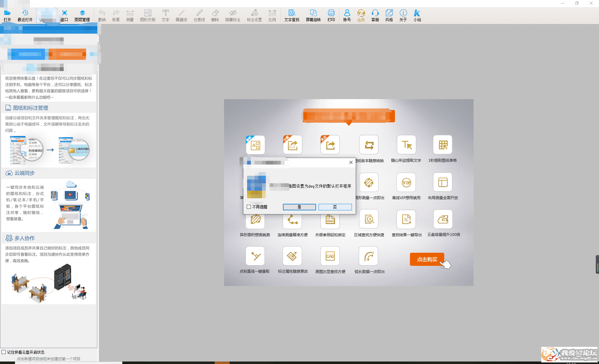Open 图层管理 layer manager
Screen dimensions: 599x364
pyautogui.click(x=82, y=16)
